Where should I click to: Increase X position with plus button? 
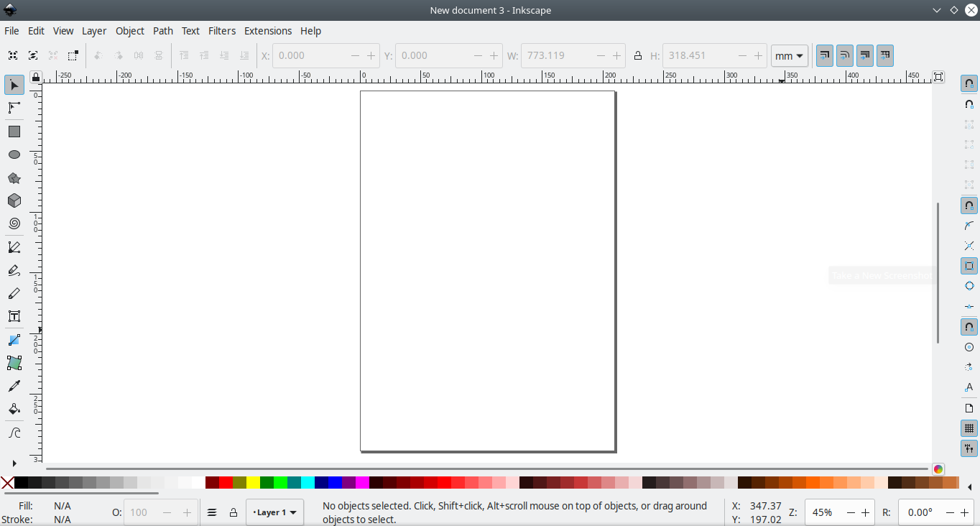click(x=371, y=55)
